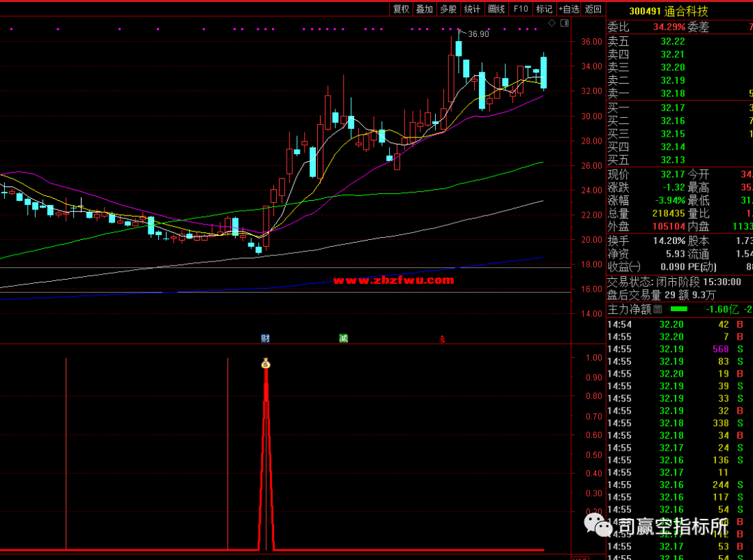Select the 买三 price 32.15
This screenshot has height=560, width=753.
(x=672, y=134)
